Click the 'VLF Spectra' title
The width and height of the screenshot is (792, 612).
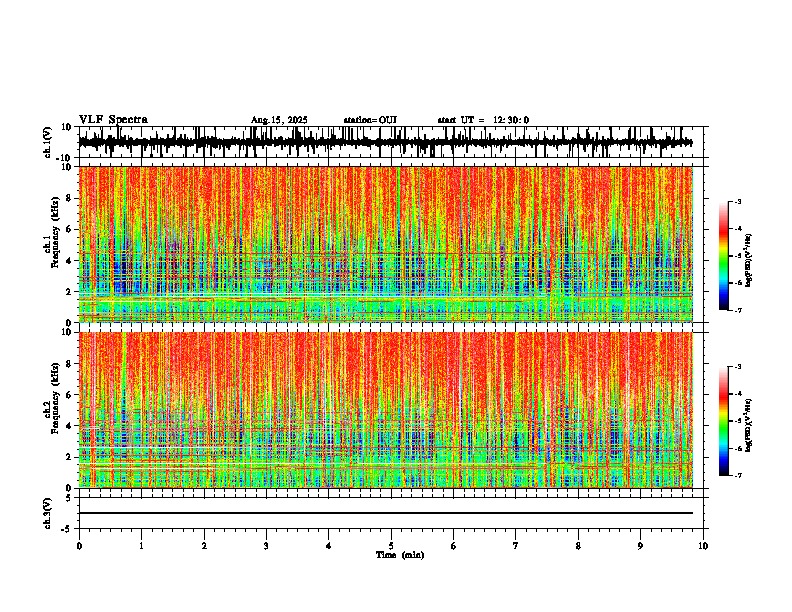(113, 120)
